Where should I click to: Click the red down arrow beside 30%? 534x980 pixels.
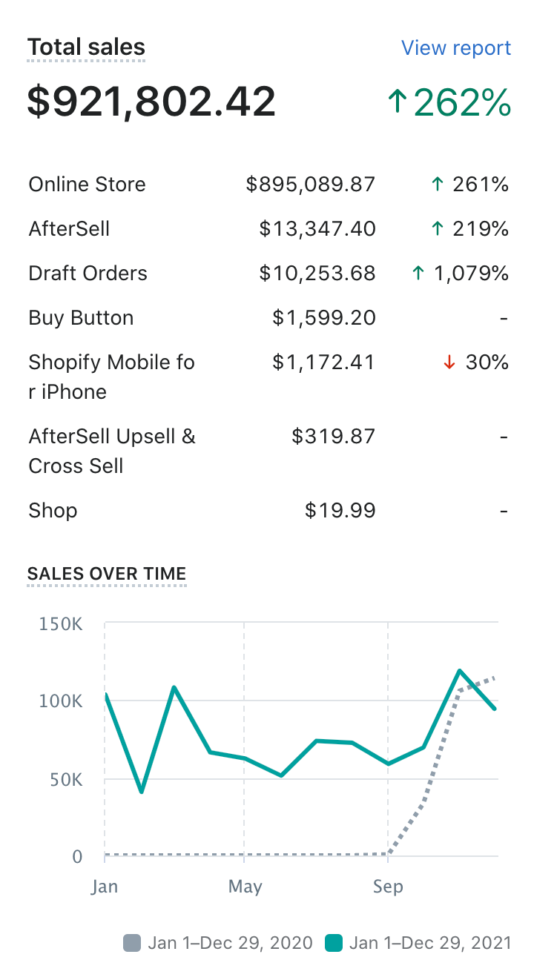449,362
